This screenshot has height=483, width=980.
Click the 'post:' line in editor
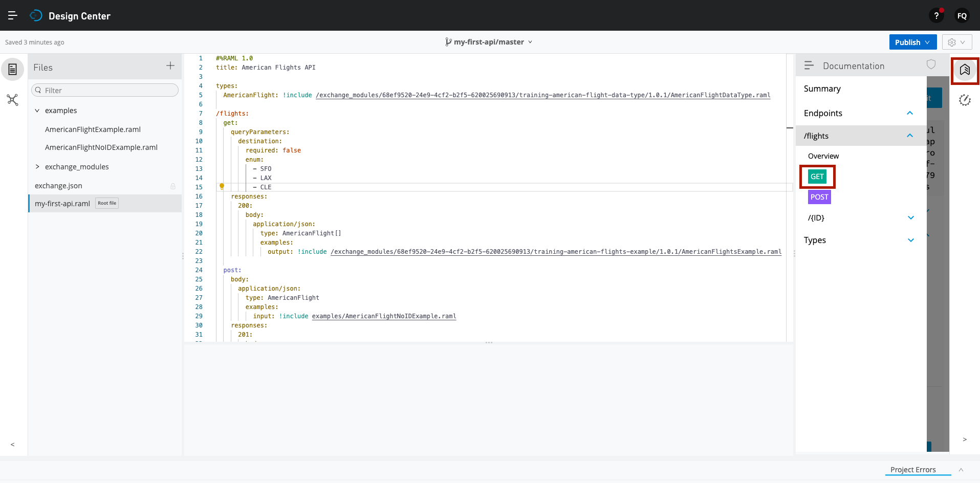point(232,270)
